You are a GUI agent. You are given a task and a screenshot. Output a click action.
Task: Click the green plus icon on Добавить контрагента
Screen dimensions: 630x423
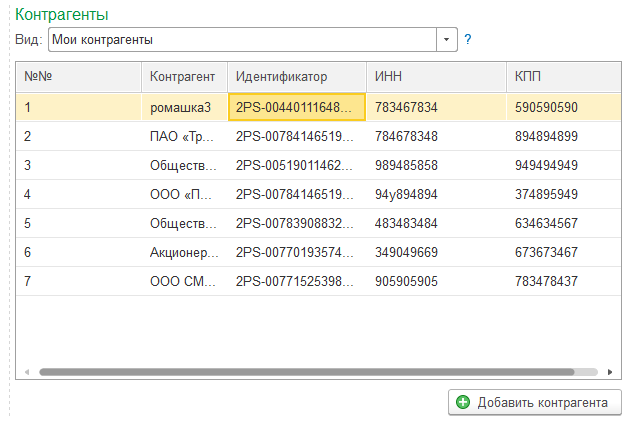pyautogui.click(x=462, y=402)
